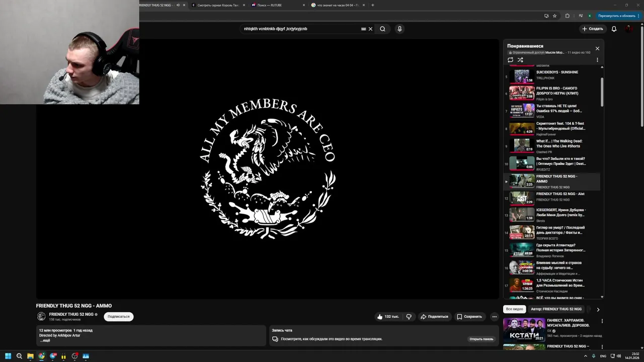The width and height of the screenshot is (644, 362).
Task: Open the account avatar menu
Action: (629, 29)
